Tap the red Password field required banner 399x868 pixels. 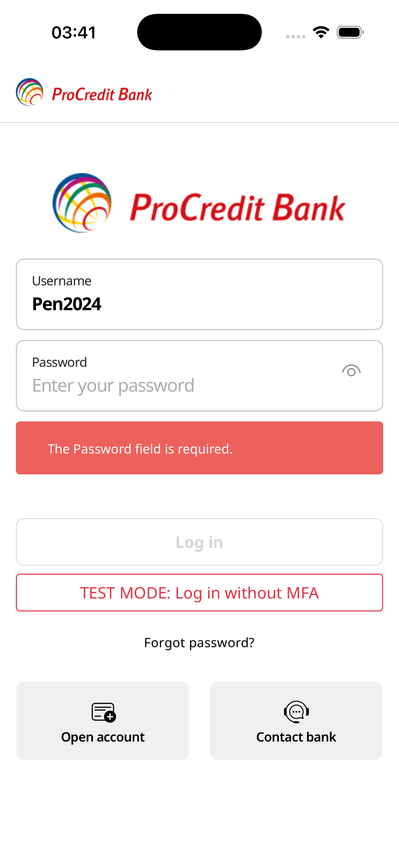(x=199, y=448)
